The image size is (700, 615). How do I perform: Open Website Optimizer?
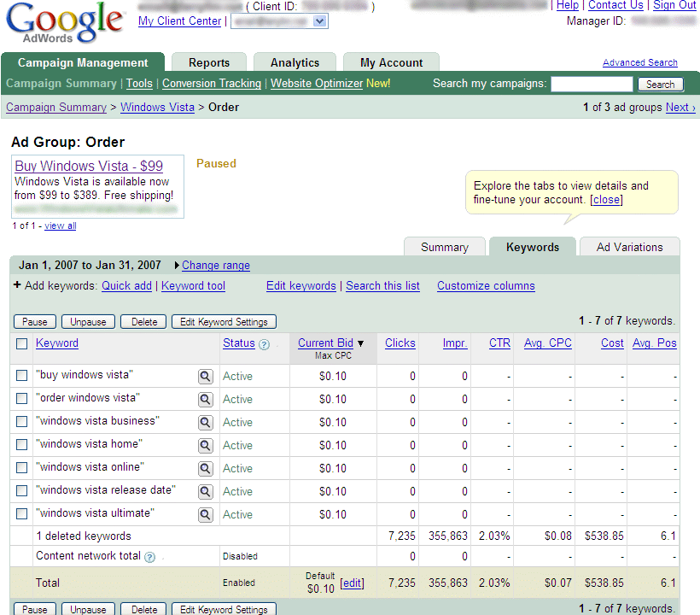[x=317, y=84]
